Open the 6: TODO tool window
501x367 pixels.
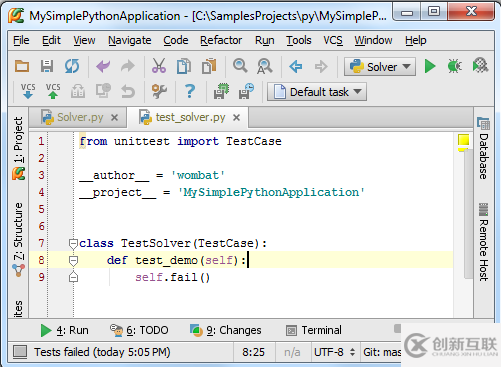139,330
